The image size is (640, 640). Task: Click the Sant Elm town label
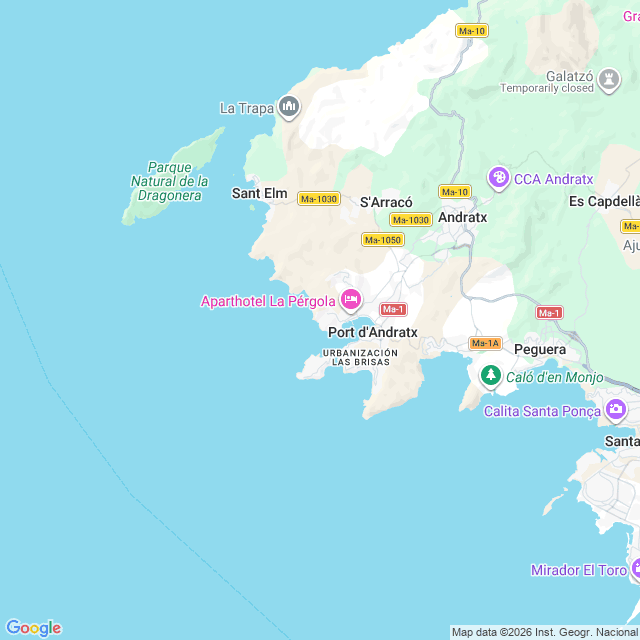260,193
